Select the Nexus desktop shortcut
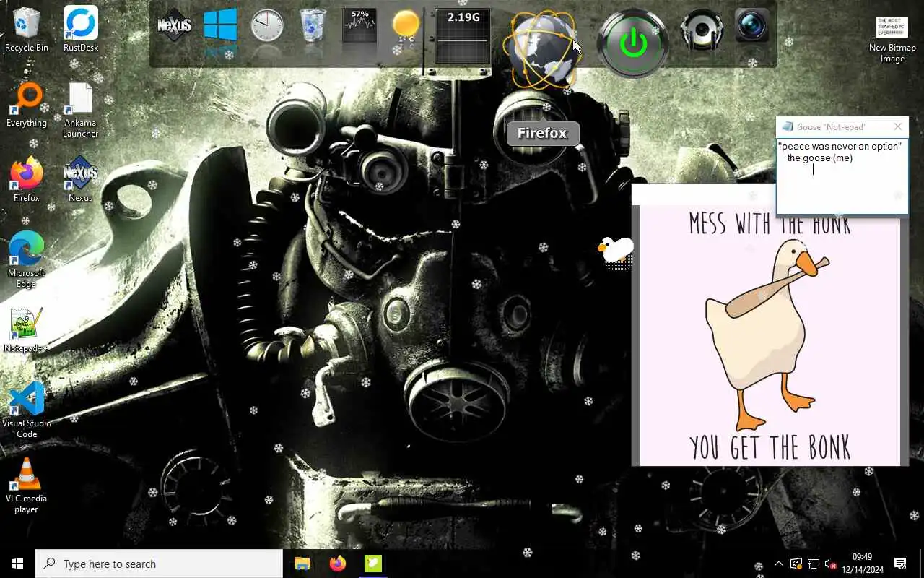 (x=80, y=180)
